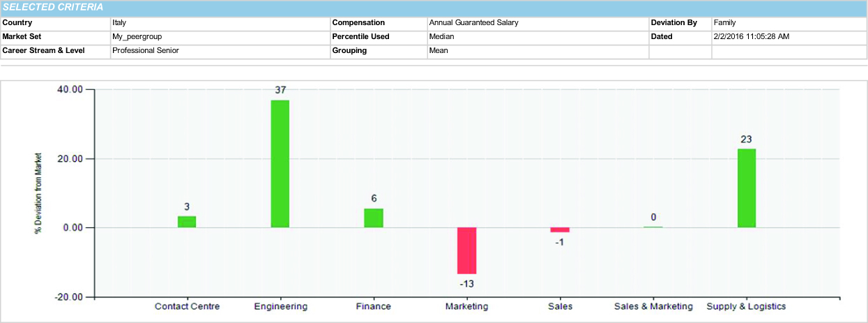
Task: Select the green Finance bar
Action: coord(374,218)
